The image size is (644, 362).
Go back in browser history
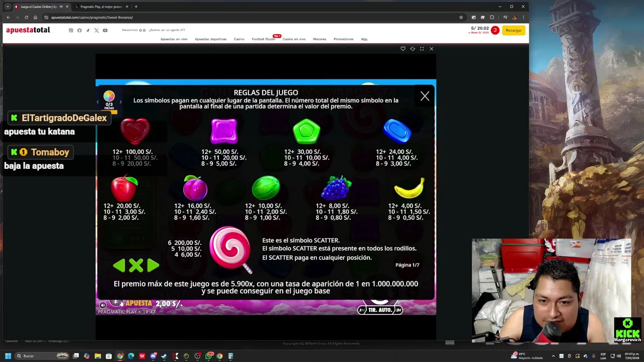(x=8, y=18)
